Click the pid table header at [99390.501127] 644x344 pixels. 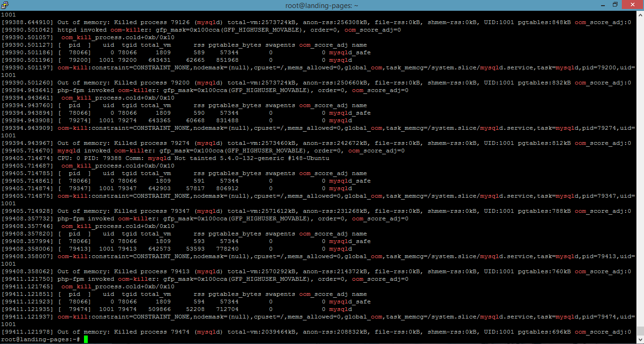184,45
